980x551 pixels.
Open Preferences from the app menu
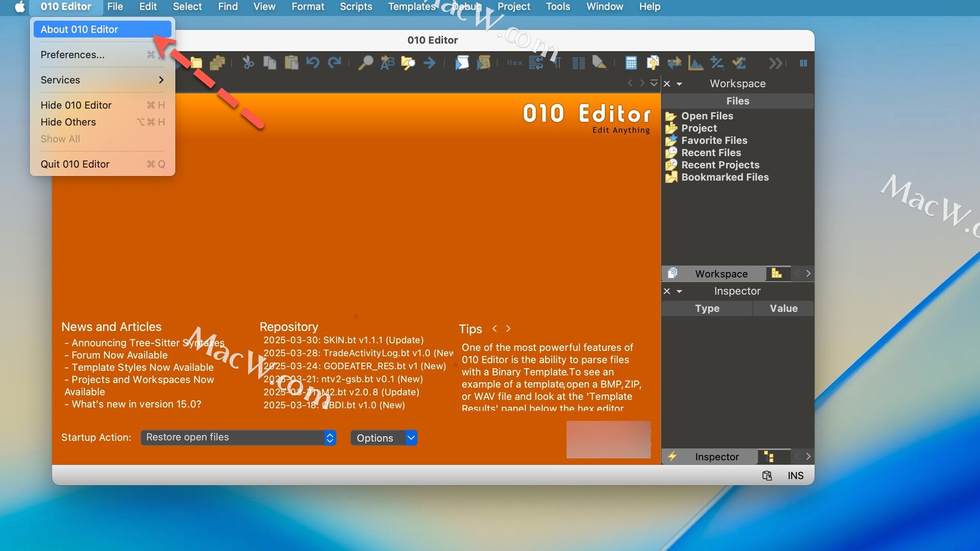click(103, 55)
